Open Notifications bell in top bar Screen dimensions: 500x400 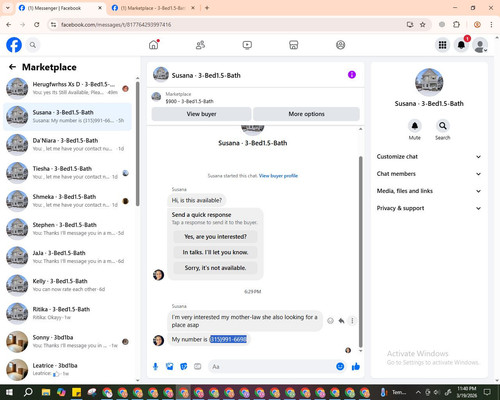point(461,45)
